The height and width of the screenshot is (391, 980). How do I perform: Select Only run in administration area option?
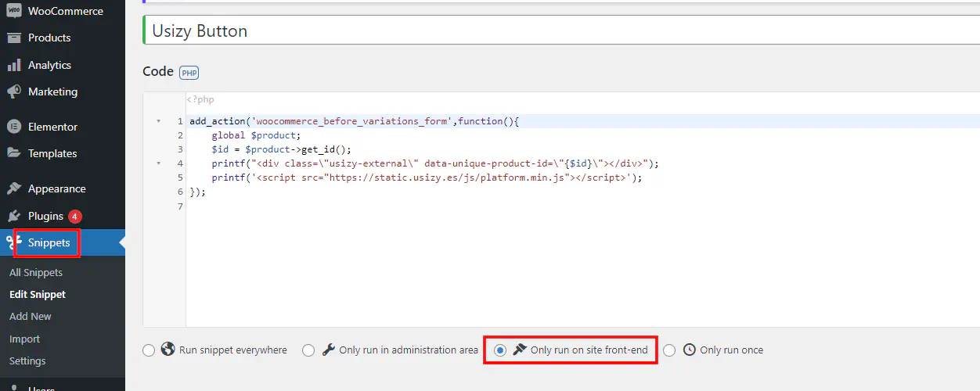308,350
